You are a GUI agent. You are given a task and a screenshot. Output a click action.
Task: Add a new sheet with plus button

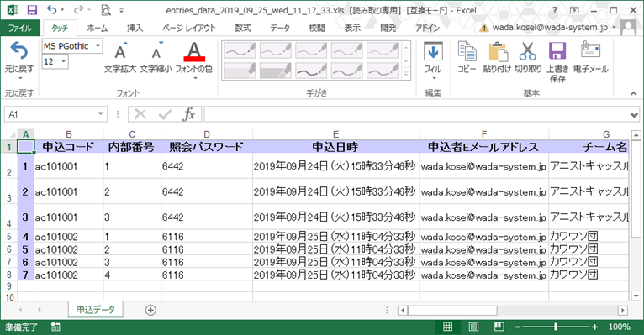(150, 311)
